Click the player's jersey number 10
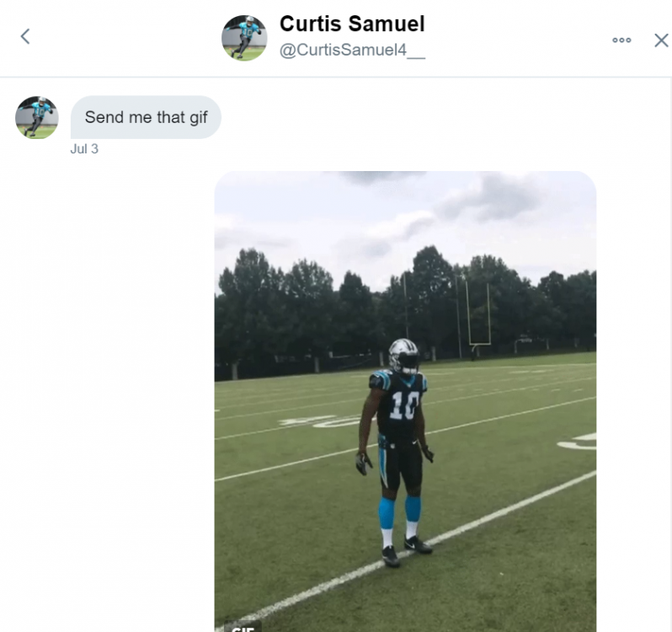Viewport: 672px width, 632px height. [403, 405]
